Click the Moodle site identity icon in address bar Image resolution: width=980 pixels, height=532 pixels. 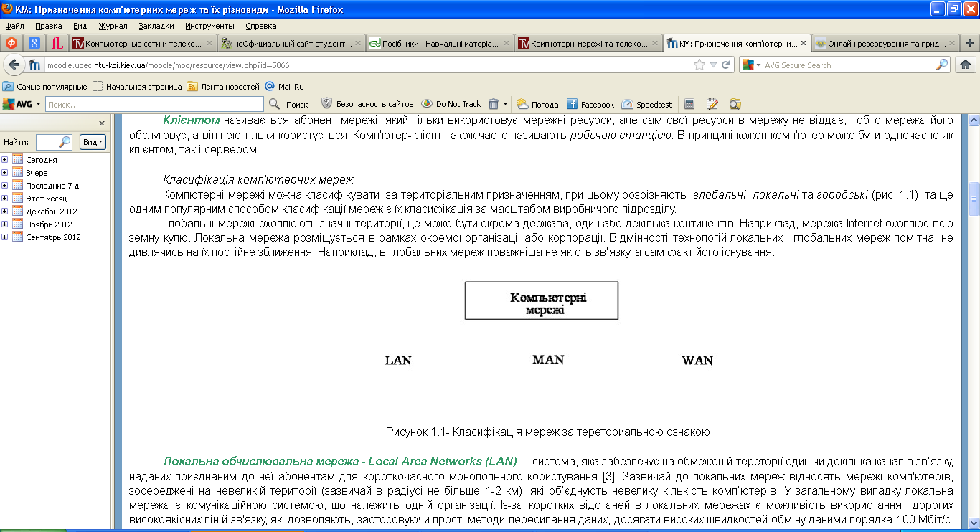pyautogui.click(x=36, y=65)
